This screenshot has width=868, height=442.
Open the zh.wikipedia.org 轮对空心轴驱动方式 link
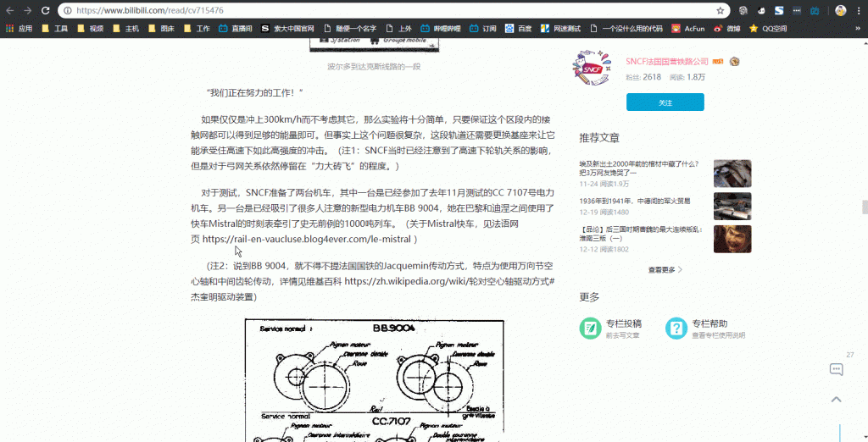point(449,282)
